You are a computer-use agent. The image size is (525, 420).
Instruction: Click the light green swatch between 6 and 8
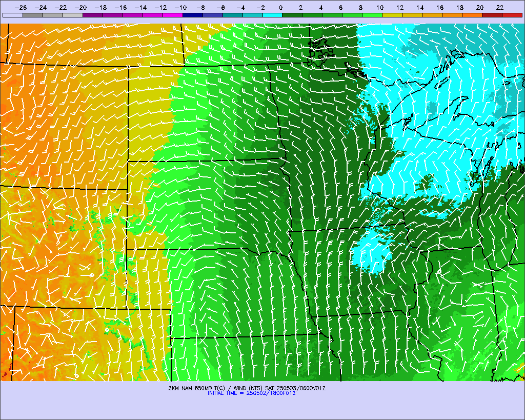352,15
